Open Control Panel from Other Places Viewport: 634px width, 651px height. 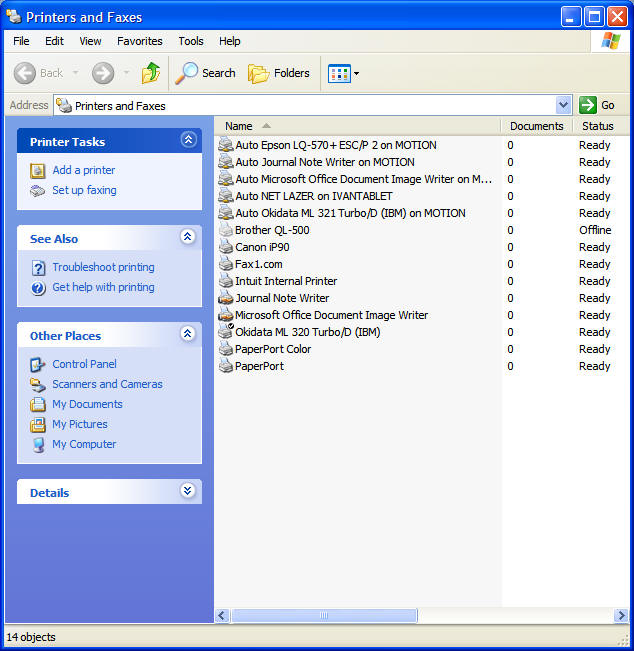84,364
